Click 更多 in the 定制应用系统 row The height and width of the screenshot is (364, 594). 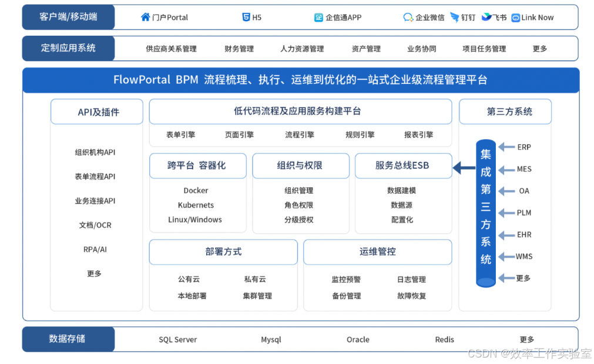pyautogui.click(x=540, y=49)
